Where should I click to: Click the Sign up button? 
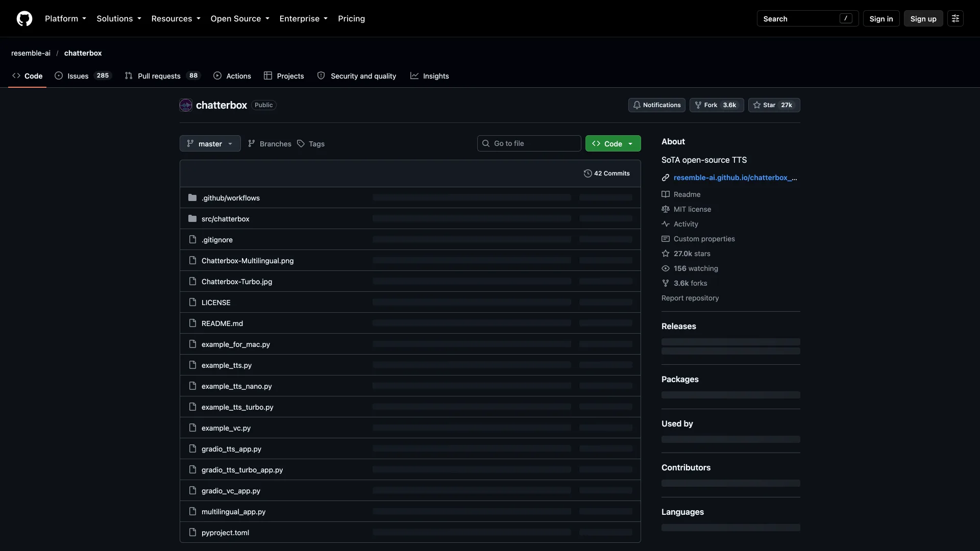(923, 19)
